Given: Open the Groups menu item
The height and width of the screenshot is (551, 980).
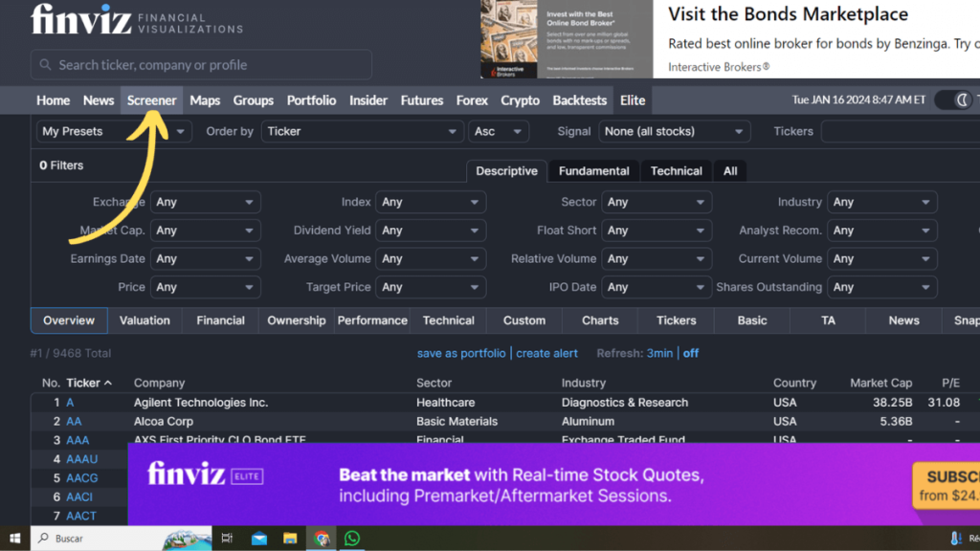Looking at the screenshot, I should pos(253,99).
